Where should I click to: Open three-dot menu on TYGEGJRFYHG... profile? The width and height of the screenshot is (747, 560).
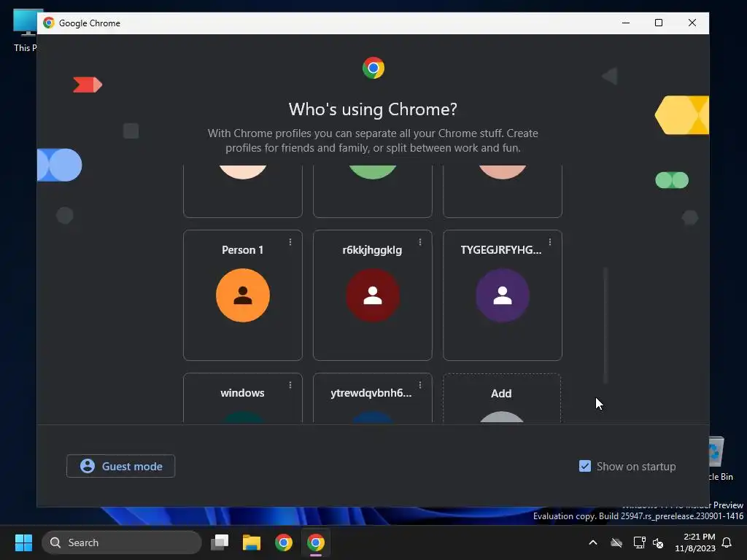pyautogui.click(x=550, y=242)
